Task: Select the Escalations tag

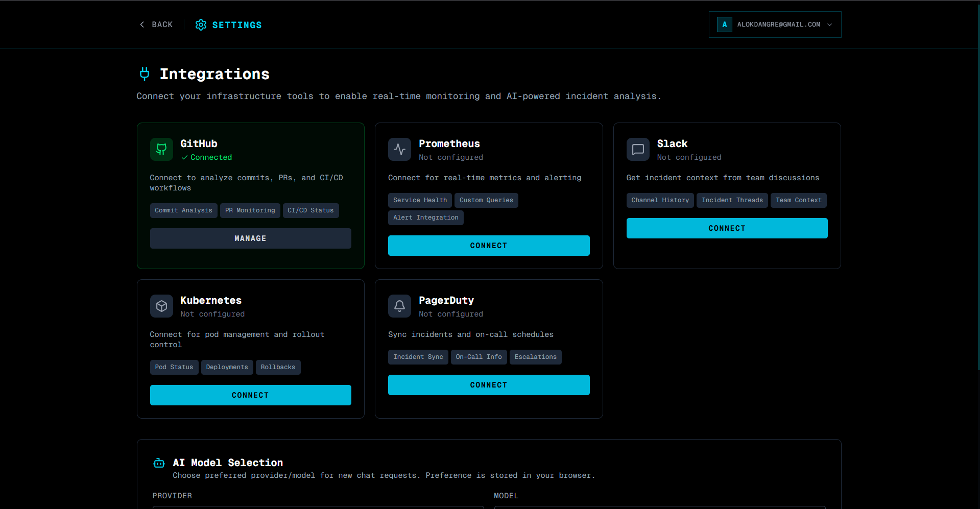Action: pyautogui.click(x=536, y=357)
